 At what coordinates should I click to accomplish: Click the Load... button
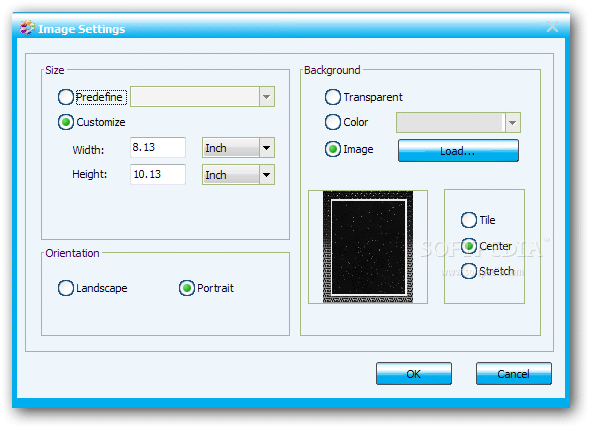tap(458, 151)
